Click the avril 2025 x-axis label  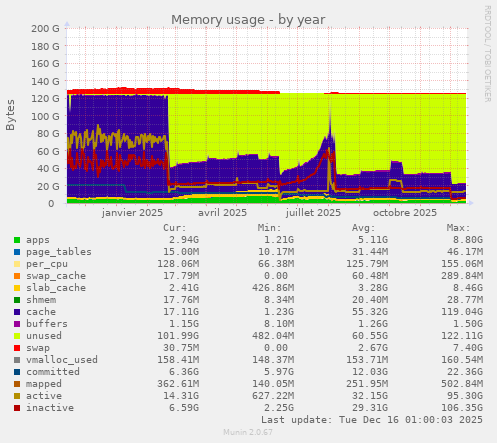pos(222,213)
